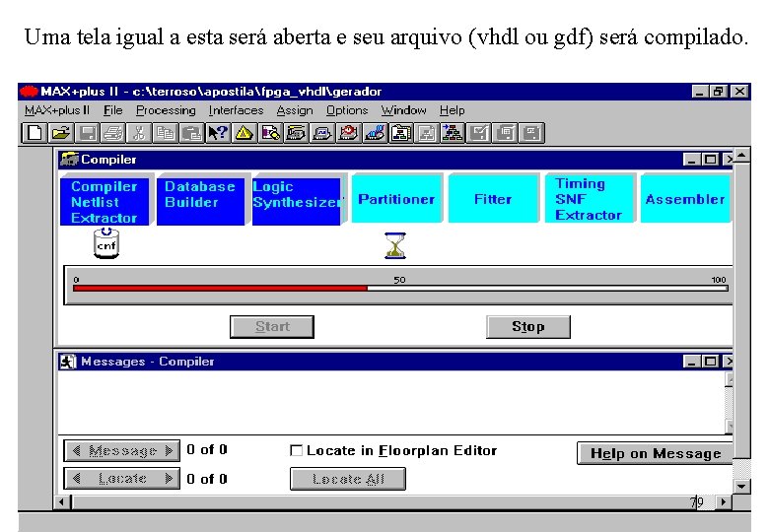The width and height of the screenshot is (769, 532).
Task: Click the Paste clipboard icon
Action: pos(191,133)
